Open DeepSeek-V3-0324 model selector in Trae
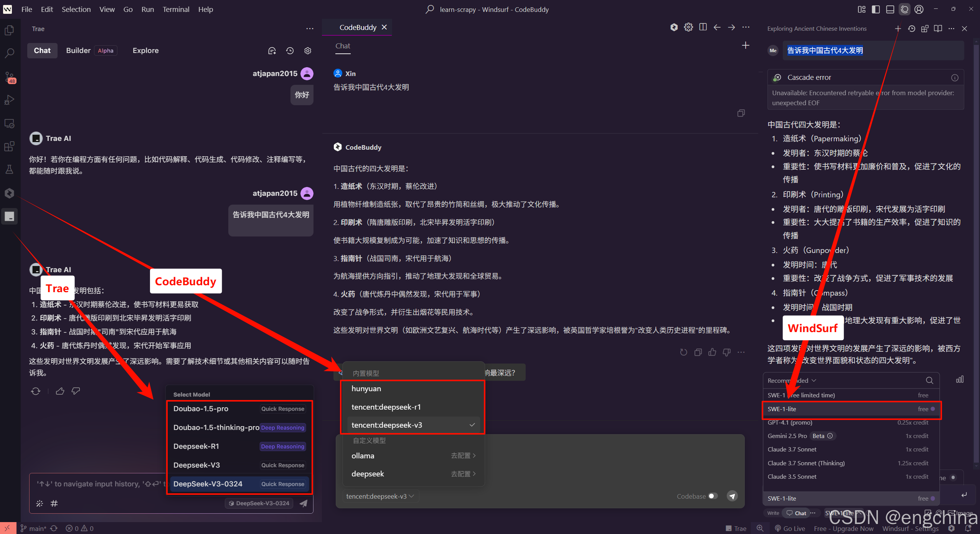The image size is (980, 534). 259,503
